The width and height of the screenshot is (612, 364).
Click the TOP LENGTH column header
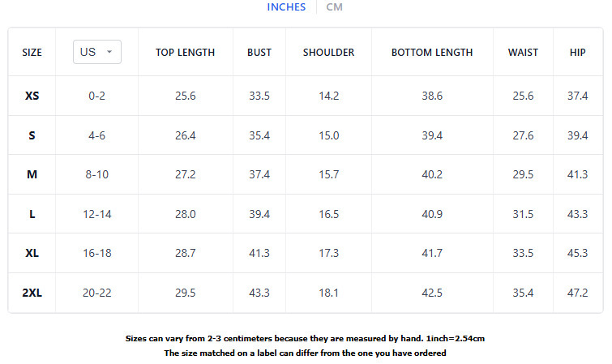(186, 53)
